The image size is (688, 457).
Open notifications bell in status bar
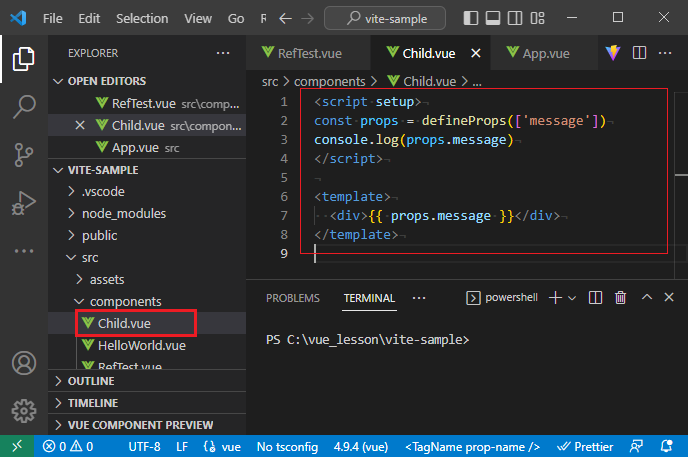[x=666, y=446]
